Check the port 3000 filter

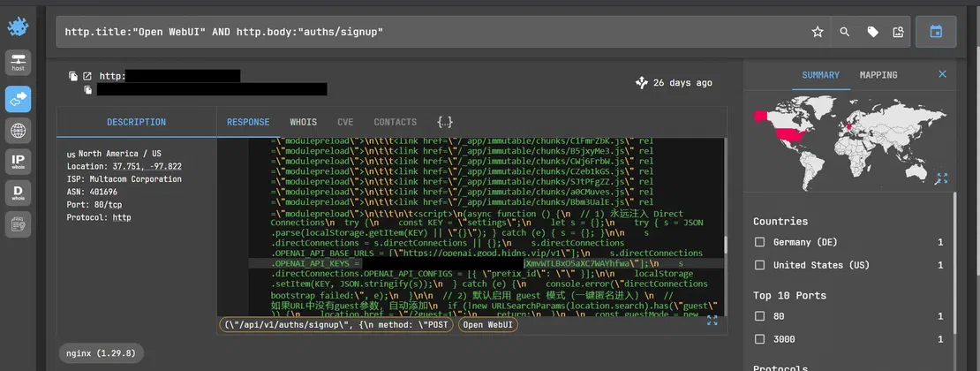(x=759, y=339)
